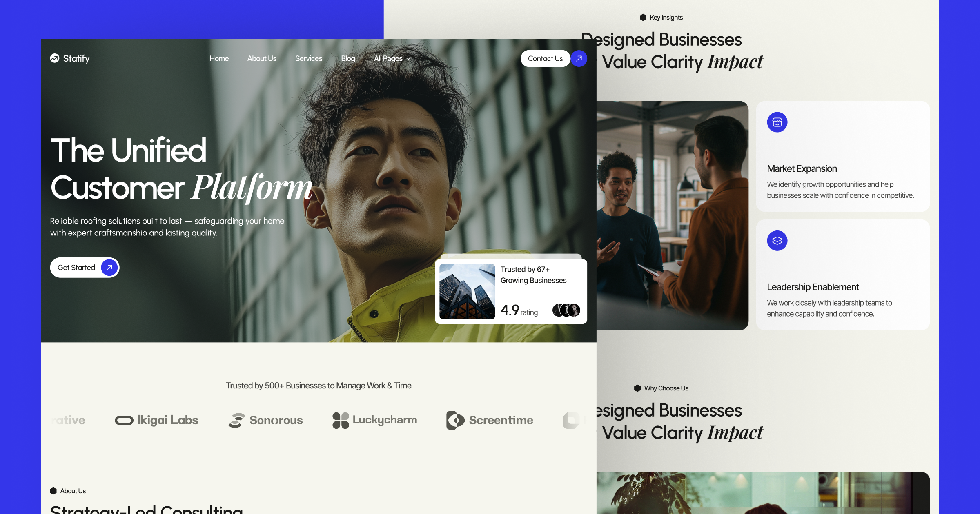Open the Home navigation item
Viewport: 980px width, 514px height.
pos(219,58)
